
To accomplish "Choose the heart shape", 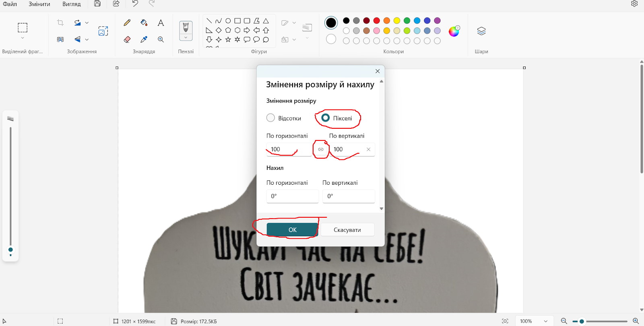I will click(x=209, y=48).
